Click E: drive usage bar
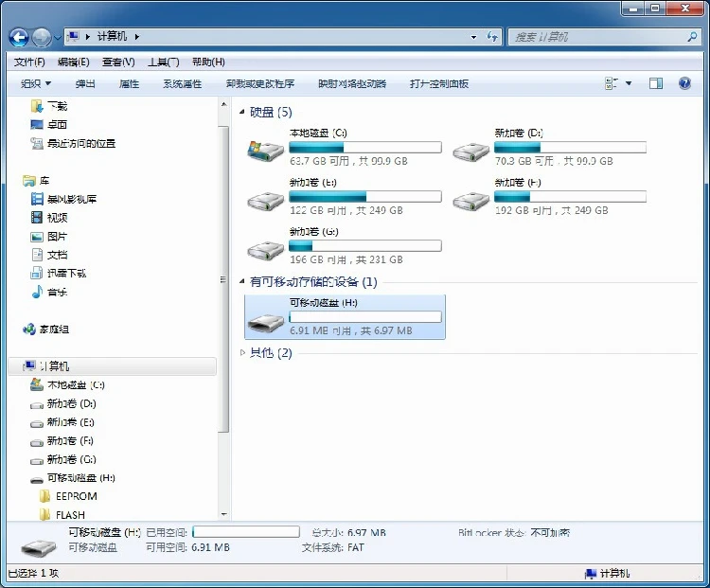 coord(365,197)
